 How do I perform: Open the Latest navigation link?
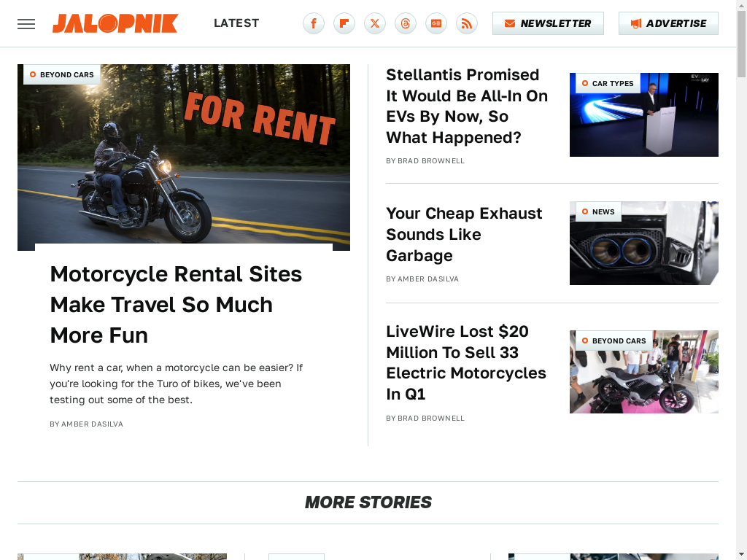click(236, 23)
